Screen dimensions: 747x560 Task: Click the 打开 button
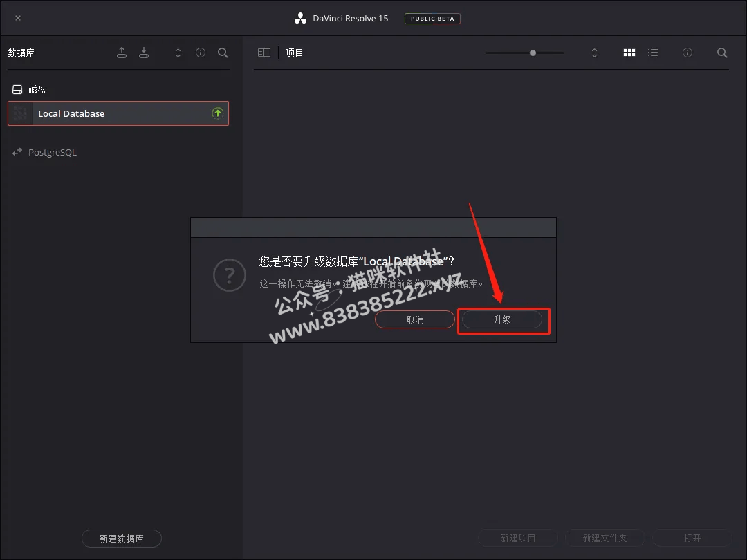click(x=692, y=538)
